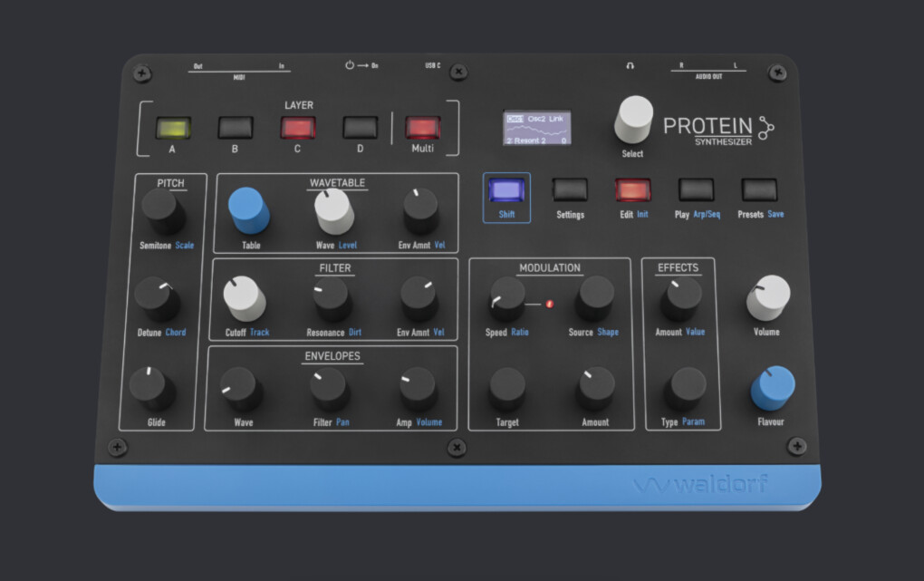Click the Envelopes Filter Pan knob
The width and height of the screenshot is (924, 581).
(x=330, y=390)
